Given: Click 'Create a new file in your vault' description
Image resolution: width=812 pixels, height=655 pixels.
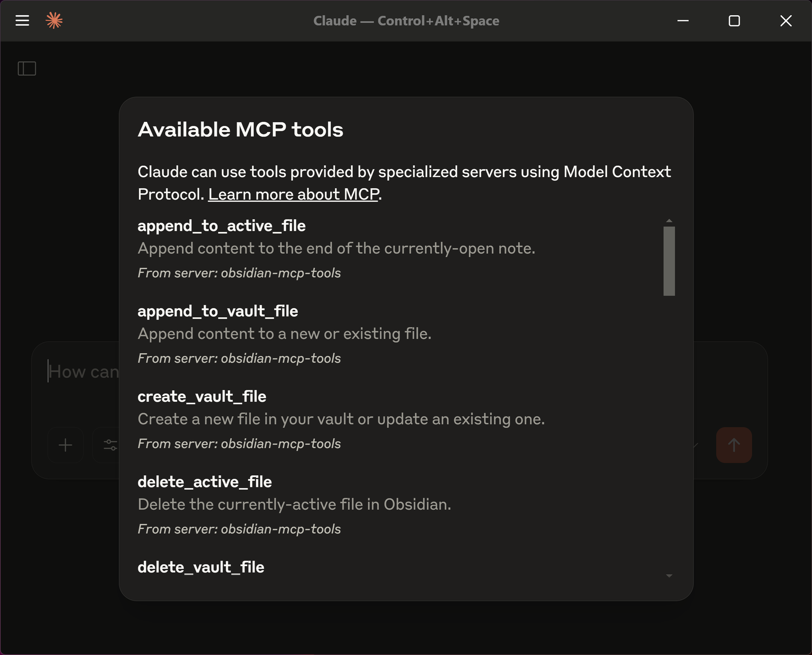Looking at the screenshot, I should (341, 419).
